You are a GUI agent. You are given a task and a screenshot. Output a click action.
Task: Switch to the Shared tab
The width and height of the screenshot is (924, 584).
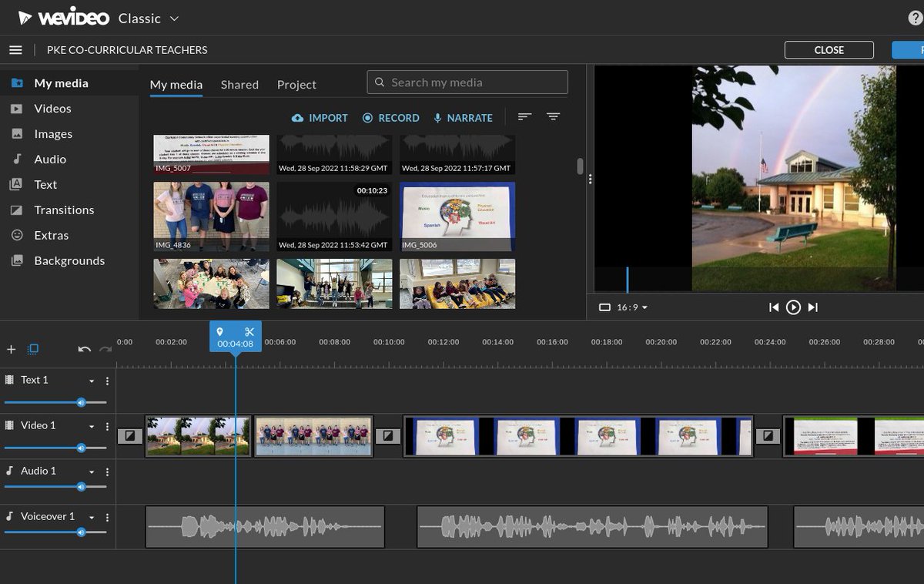[x=239, y=85]
